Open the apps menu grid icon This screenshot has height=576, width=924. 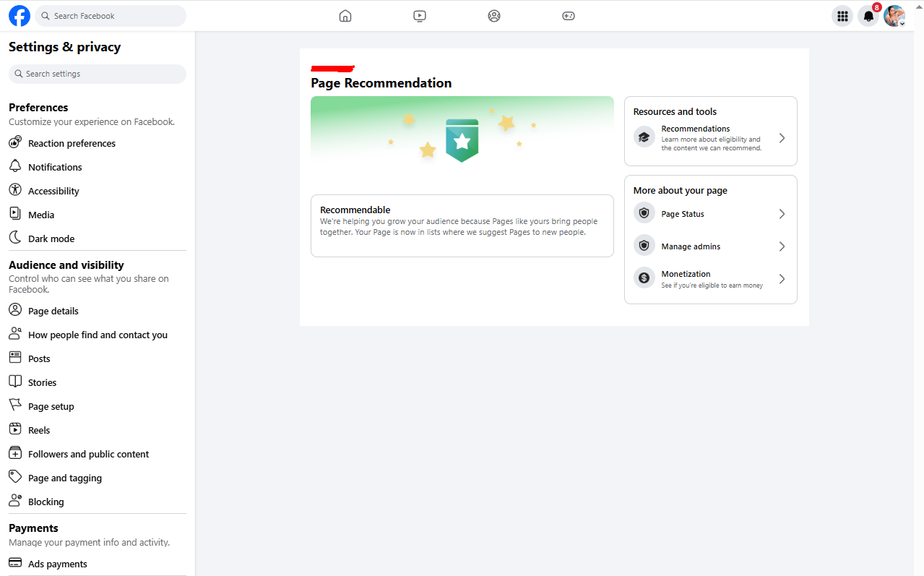tap(842, 16)
